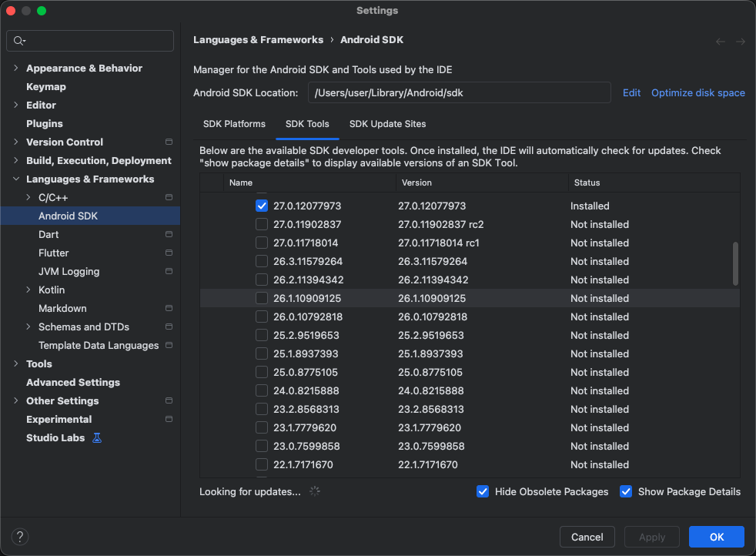Click the Optimize disk space link
Screen dimensions: 756x556
point(697,92)
